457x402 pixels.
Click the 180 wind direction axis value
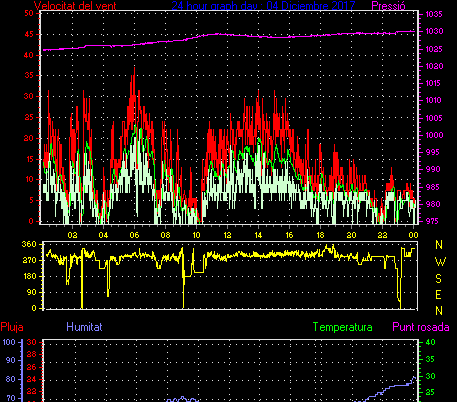tap(29, 276)
